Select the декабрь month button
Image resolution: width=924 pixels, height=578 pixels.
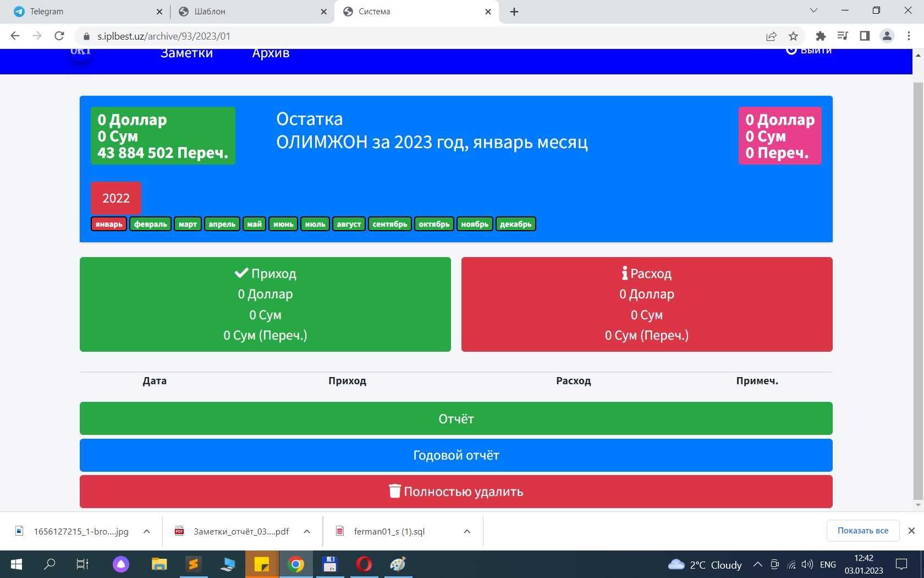pos(516,224)
